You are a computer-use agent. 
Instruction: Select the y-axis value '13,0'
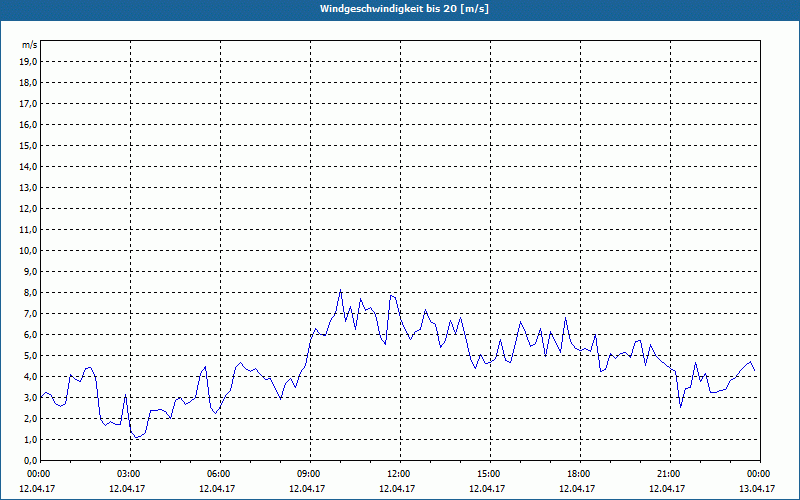point(29,187)
